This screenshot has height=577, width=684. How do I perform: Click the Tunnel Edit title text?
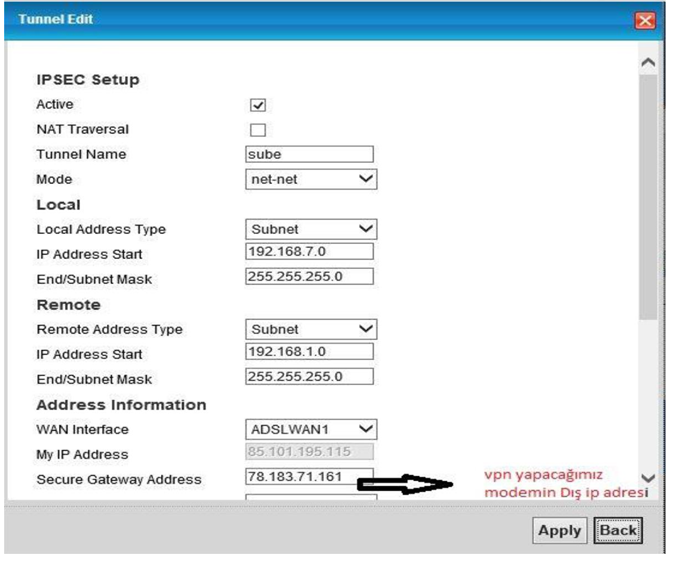point(55,19)
